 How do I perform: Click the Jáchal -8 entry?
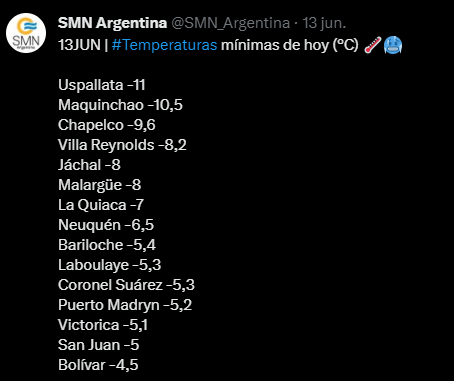[x=89, y=165]
